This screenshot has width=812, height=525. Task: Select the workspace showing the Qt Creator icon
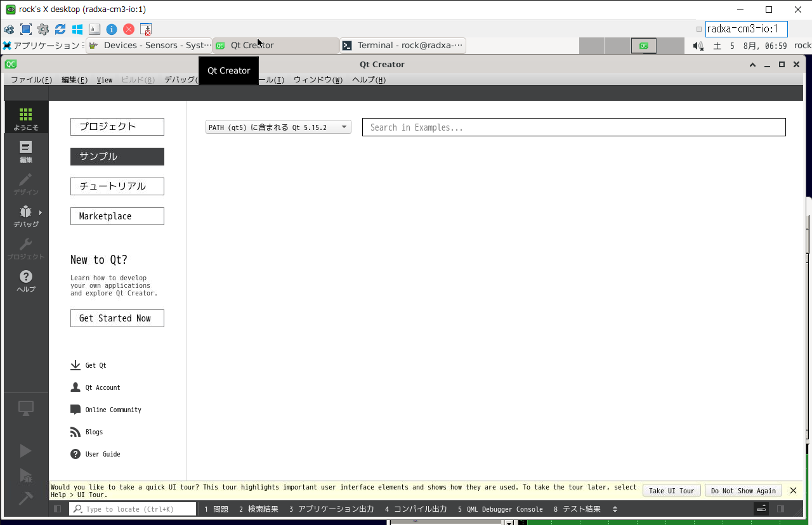click(644, 46)
